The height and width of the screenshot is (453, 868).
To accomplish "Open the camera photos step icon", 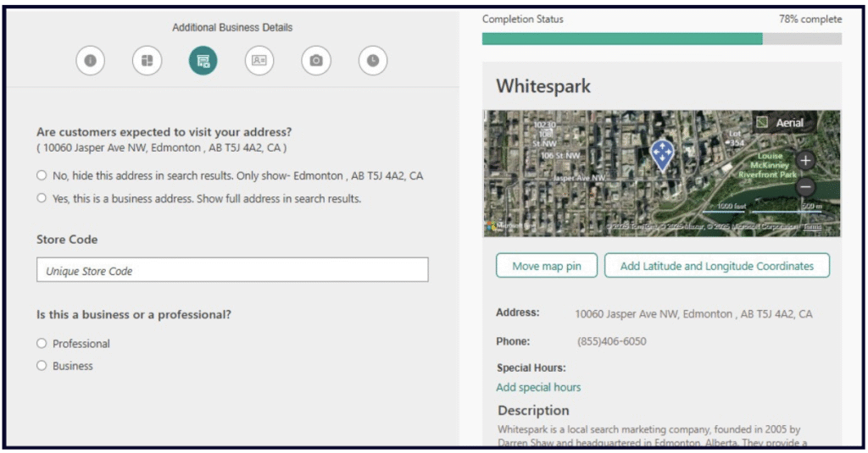I will click(x=316, y=61).
